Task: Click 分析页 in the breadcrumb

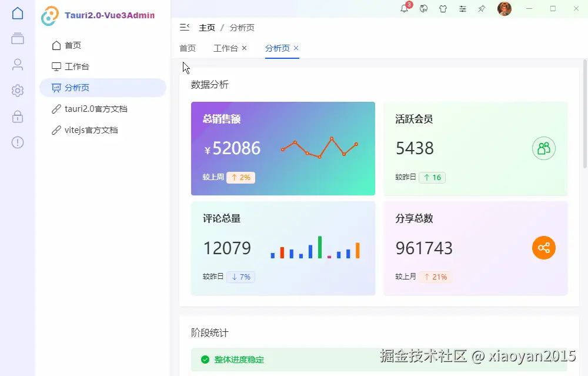Action: click(x=242, y=28)
